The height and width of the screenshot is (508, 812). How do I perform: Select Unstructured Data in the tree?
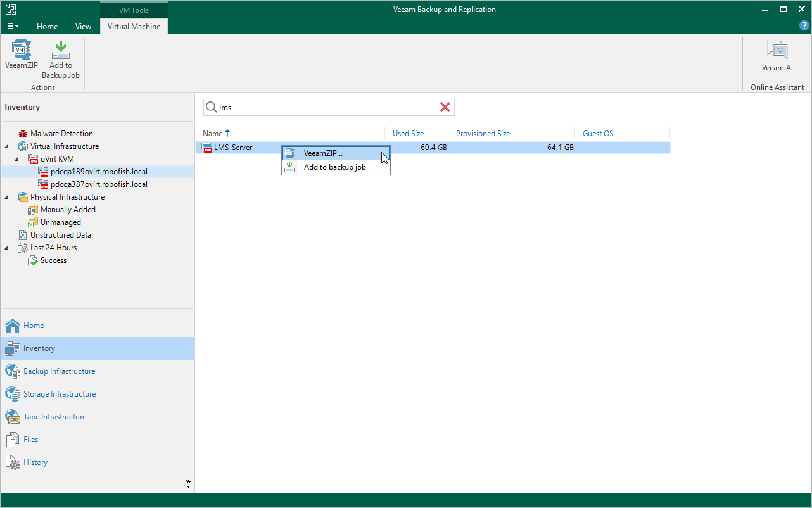point(61,235)
